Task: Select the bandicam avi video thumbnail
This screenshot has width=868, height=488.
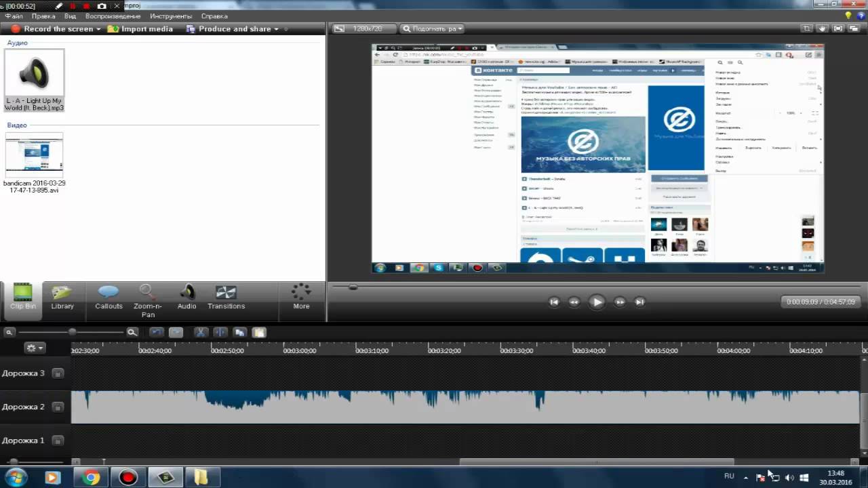Action: [34, 155]
